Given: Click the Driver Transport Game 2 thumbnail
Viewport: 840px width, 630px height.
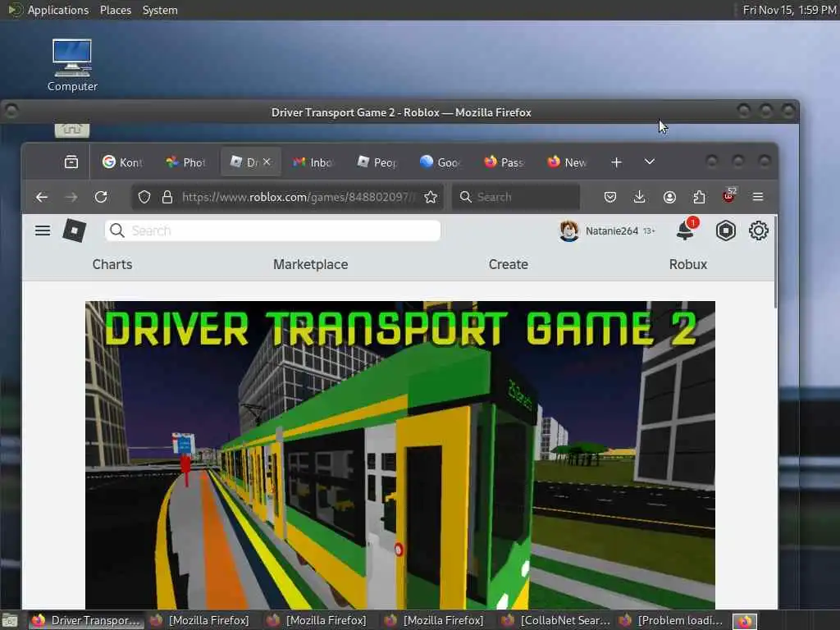Looking at the screenshot, I should coord(400,454).
